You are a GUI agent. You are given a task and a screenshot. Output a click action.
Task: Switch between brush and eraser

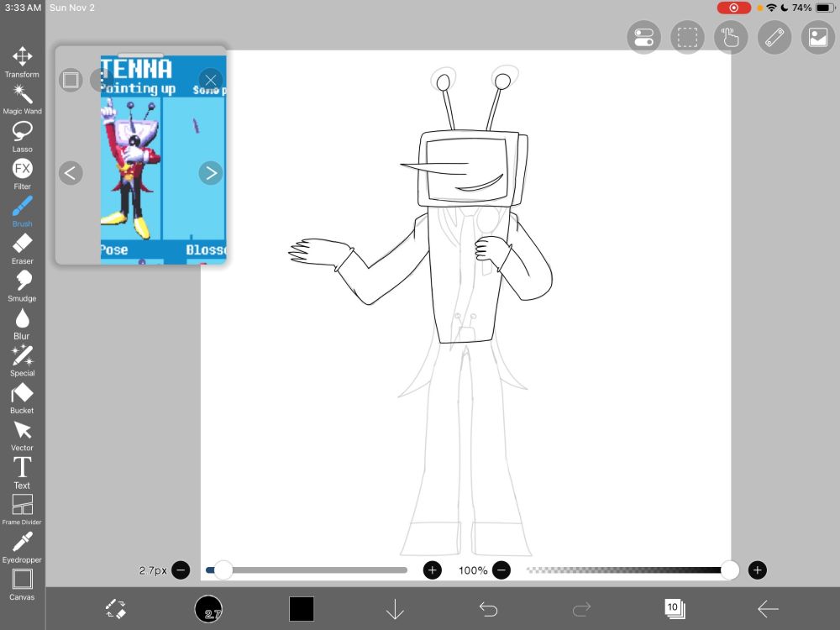[115, 609]
